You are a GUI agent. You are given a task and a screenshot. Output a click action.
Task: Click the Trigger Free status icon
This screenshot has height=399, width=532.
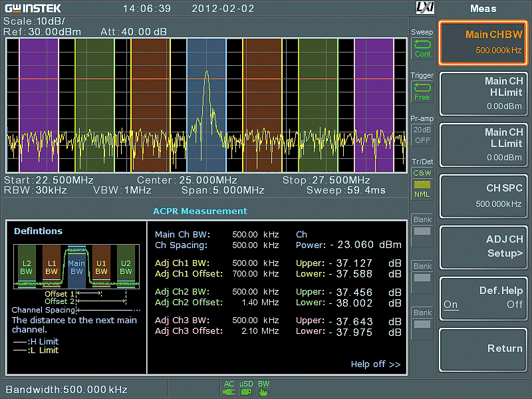coord(422,92)
